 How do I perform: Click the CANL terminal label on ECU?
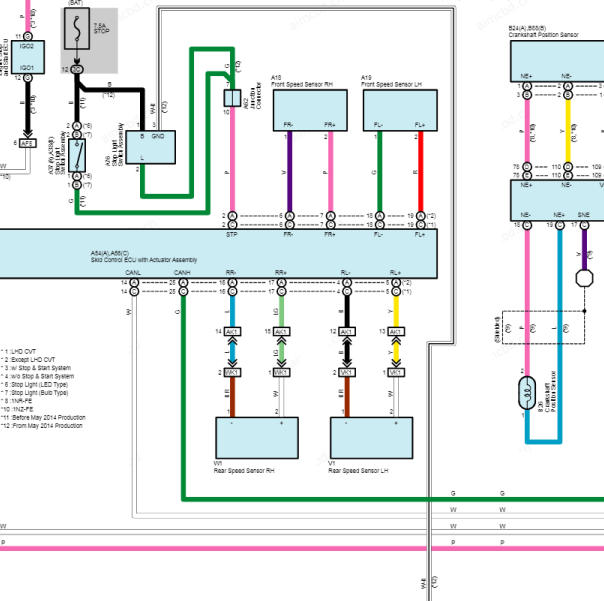(x=133, y=273)
